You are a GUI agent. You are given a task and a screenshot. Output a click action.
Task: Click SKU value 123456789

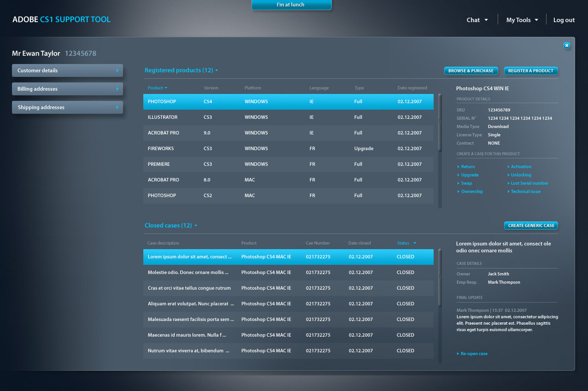coord(499,110)
